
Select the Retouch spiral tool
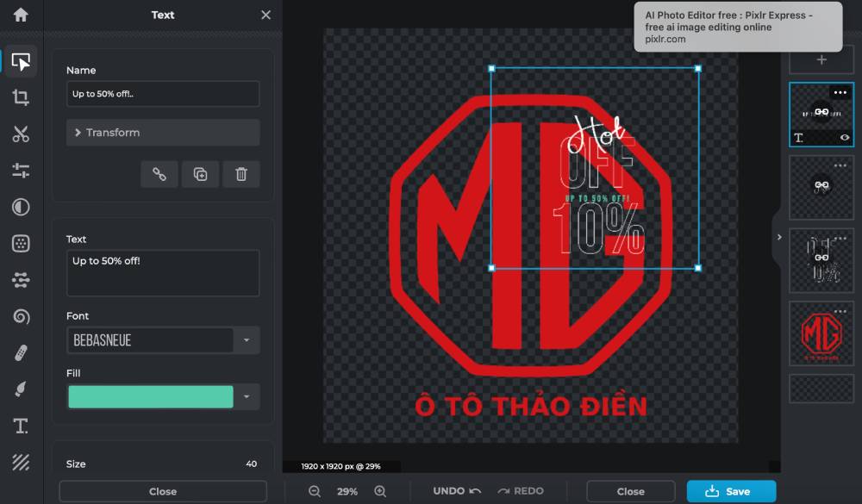pos(21,316)
